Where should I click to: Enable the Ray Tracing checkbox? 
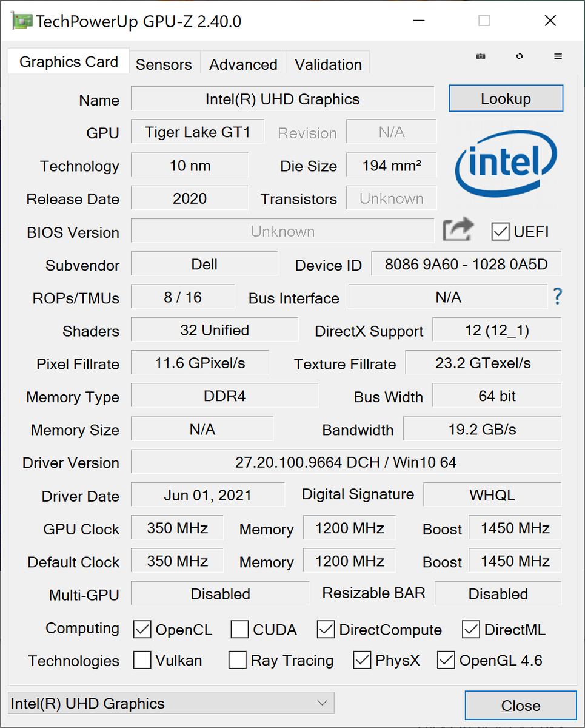pos(238,660)
